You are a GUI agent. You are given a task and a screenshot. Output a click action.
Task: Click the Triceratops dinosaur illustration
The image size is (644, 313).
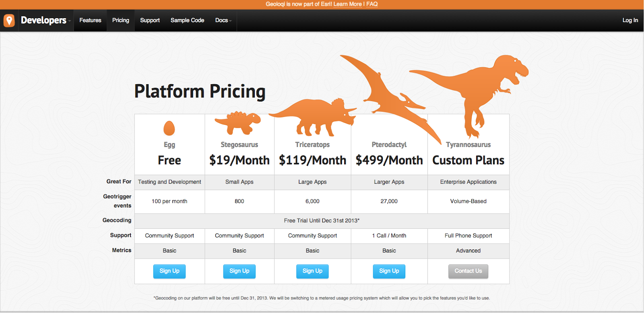(313, 117)
